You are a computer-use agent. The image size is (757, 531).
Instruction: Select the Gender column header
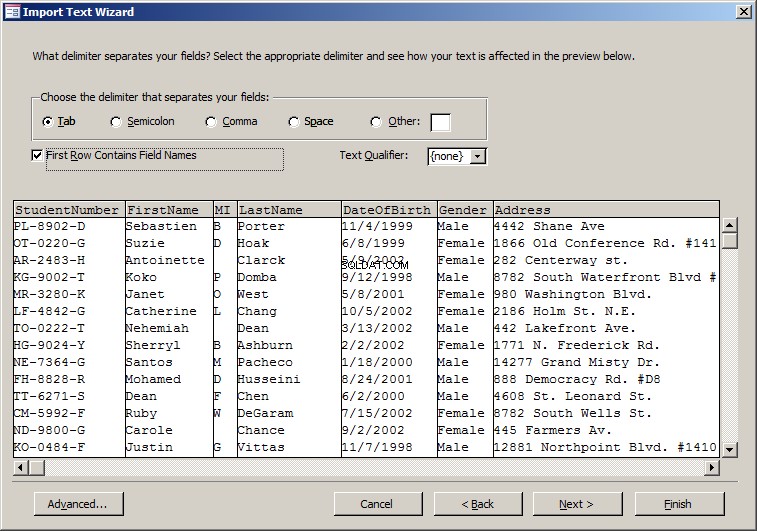click(465, 210)
